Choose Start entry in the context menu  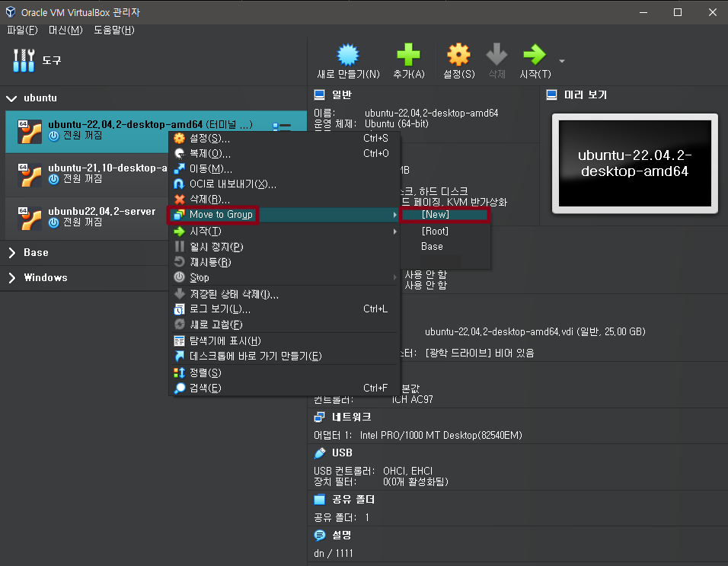284,232
